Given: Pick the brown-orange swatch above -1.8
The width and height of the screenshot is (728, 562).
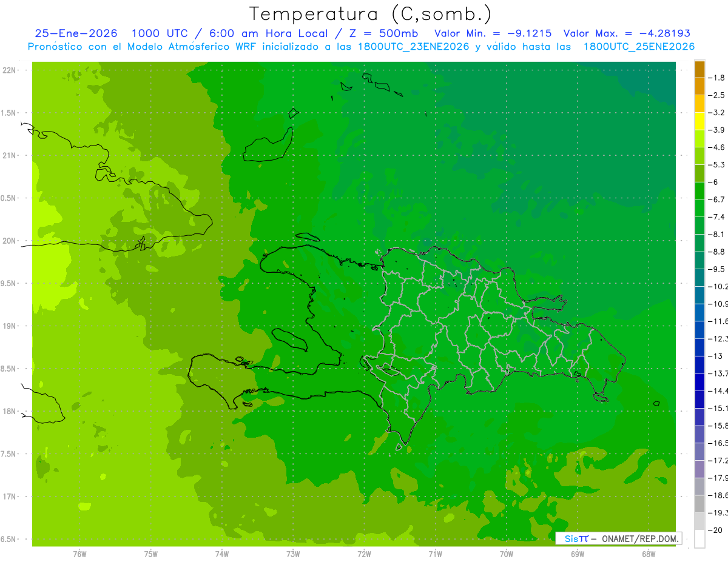Looking at the screenshot, I should 699,69.
